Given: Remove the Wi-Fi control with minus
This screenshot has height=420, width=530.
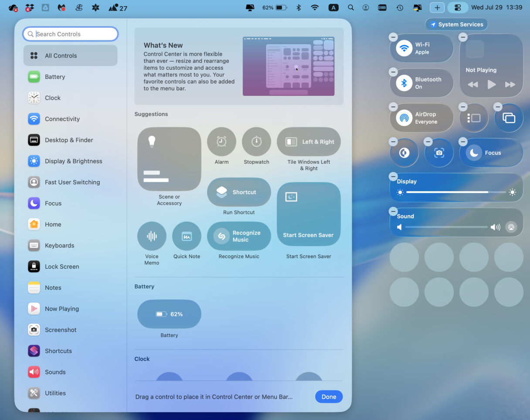Looking at the screenshot, I should 393,37.
